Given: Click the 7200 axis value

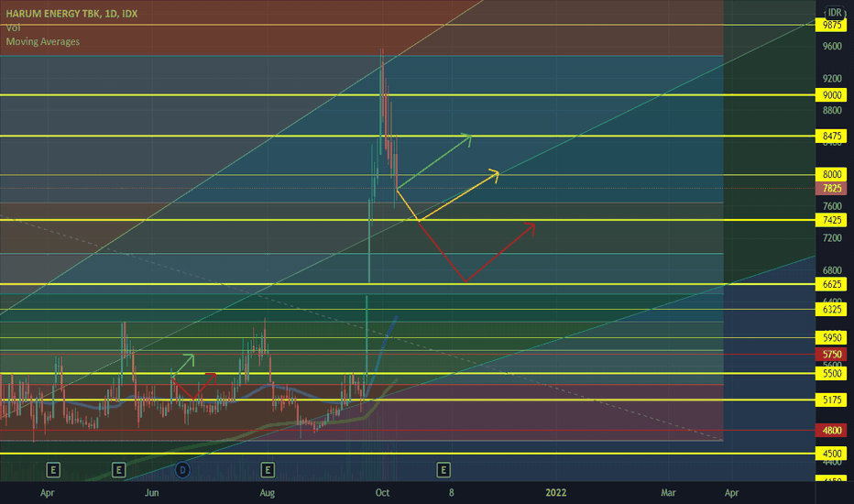Looking at the screenshot, I should click(x=832, y=238).
